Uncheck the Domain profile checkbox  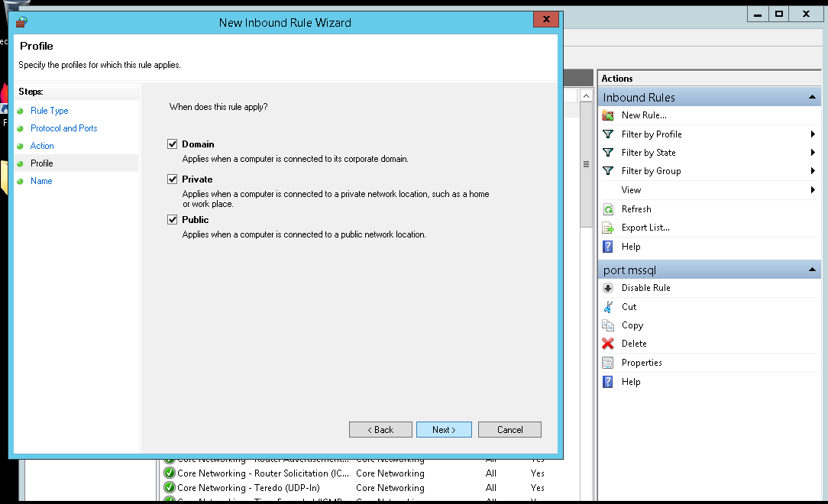[x=173, y=144]
